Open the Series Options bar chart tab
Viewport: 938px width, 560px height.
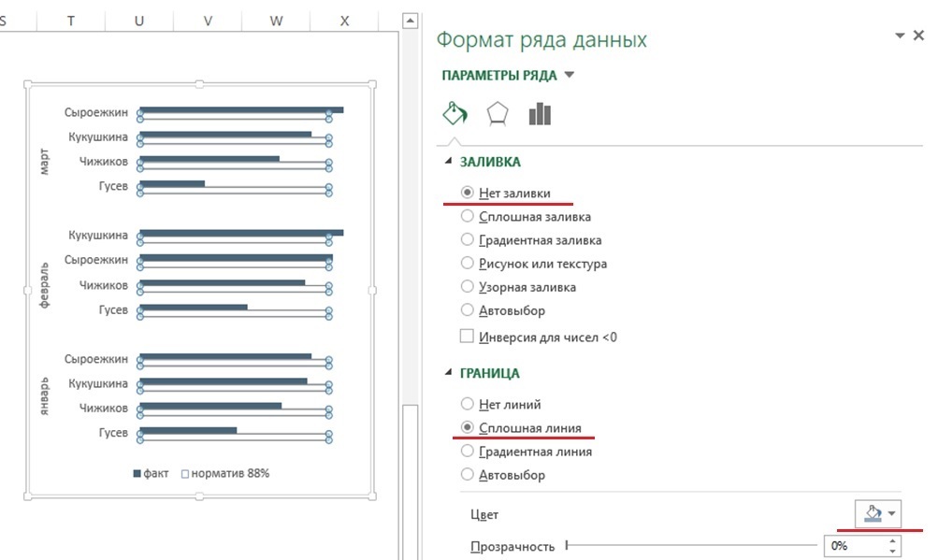[x=540, y=114]
